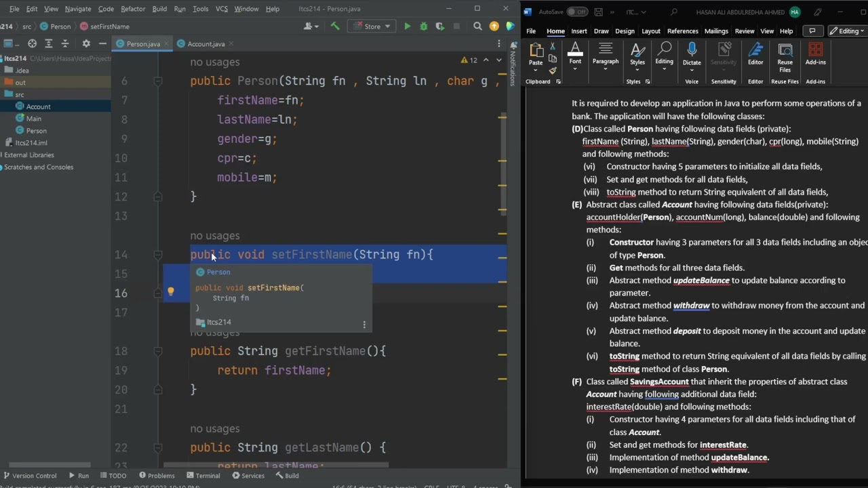Toggle fold marker at line 22 getLastName
Viewport: 868px width, 488px height.
pyautogui.click(x=158, y=447)
